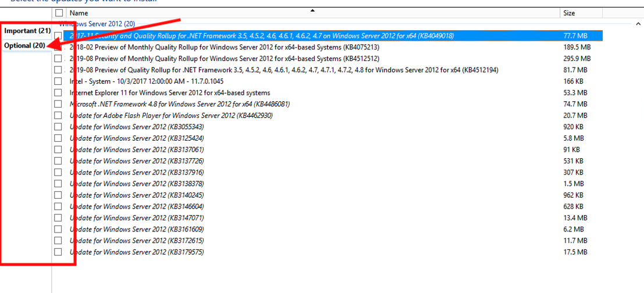Click the 53.3 MB size value

575,93
